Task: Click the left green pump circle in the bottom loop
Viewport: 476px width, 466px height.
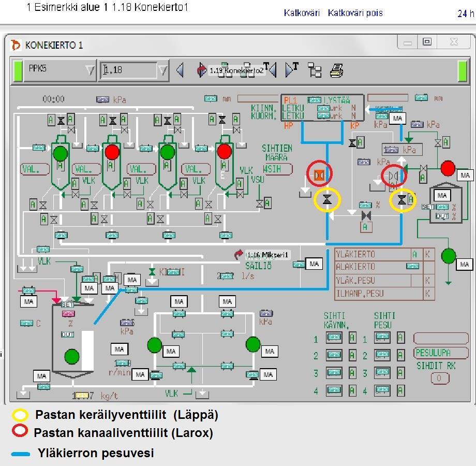Action: pos(155,345)
